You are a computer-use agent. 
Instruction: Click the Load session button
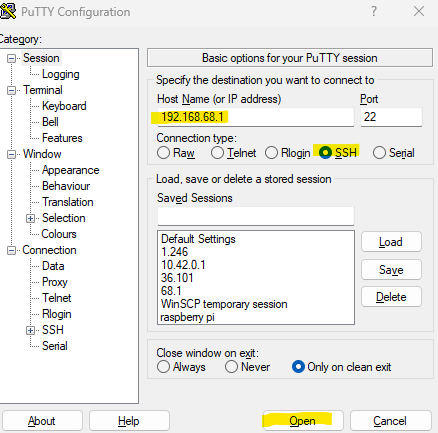(x=391, y=242)
